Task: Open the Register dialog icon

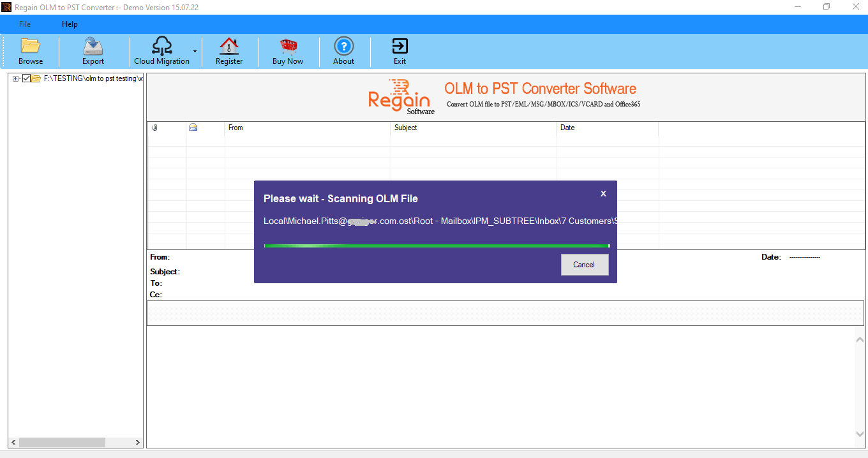Action: 229,50
